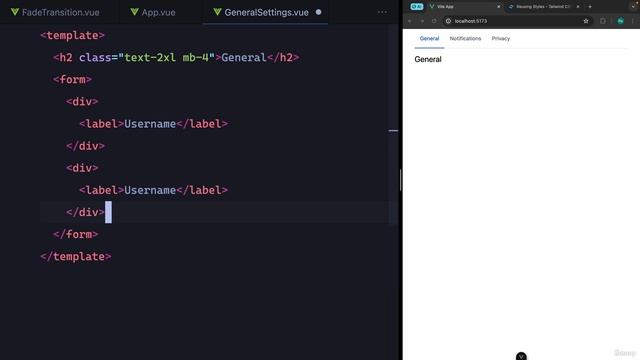Select the General tab in browser page
The width and height of the screenshot is (640, 360).
pyautogui.click(x=429, y=38)
